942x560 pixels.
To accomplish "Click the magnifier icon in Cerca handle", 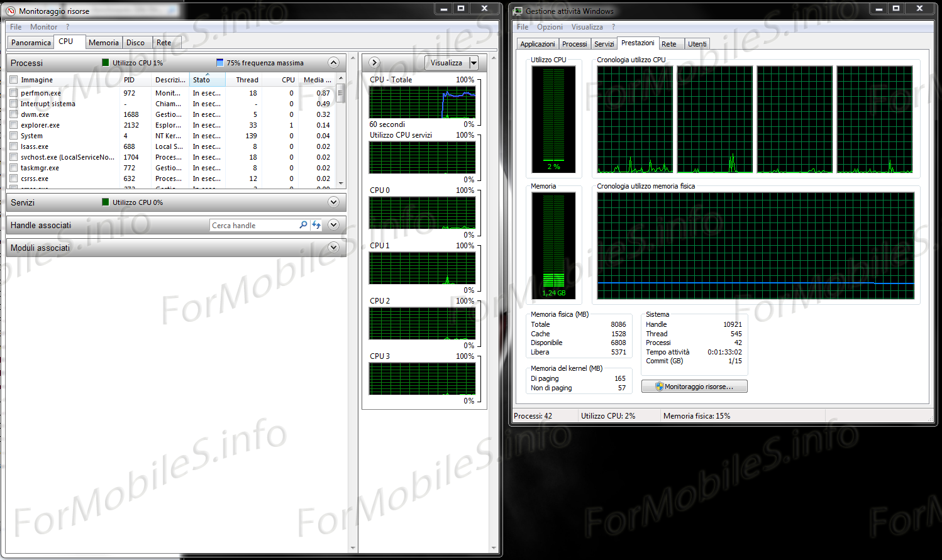I will [x=303, y=225].
